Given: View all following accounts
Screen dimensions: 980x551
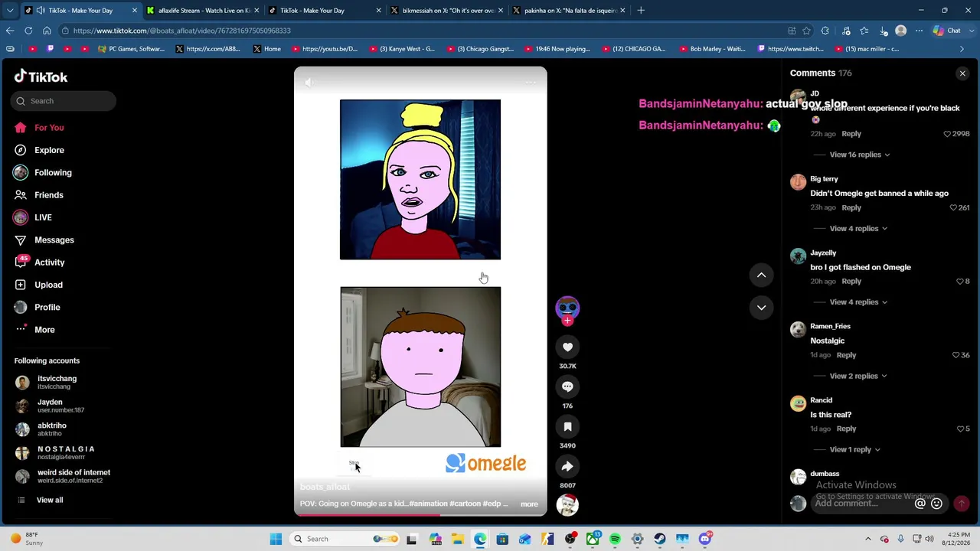Looking at the screenshot, I should 50,500.
